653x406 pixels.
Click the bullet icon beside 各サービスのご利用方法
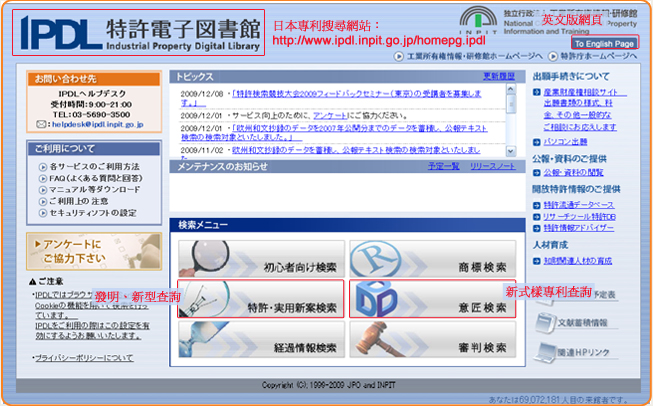point(42,167)
